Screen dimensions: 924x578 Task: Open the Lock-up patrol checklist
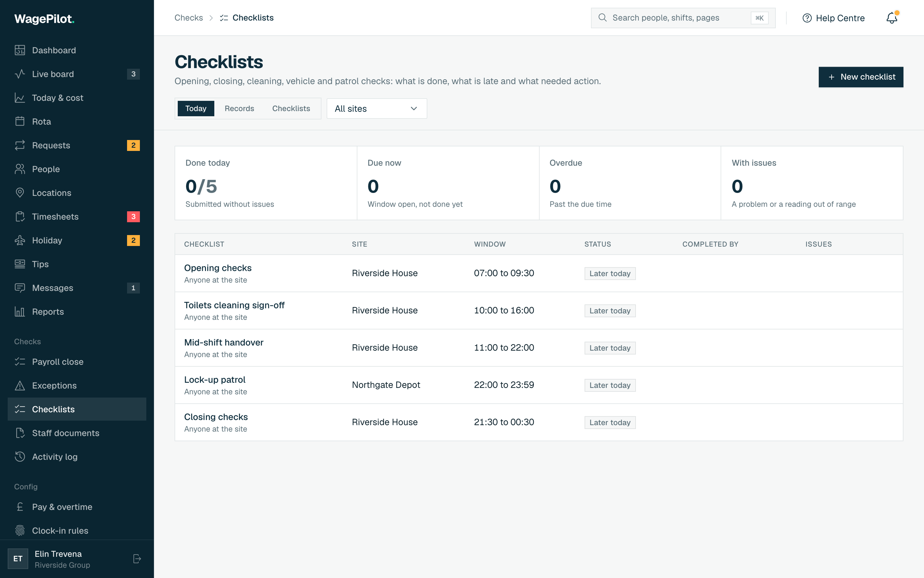pyautogui.click(x=215, y=380)
